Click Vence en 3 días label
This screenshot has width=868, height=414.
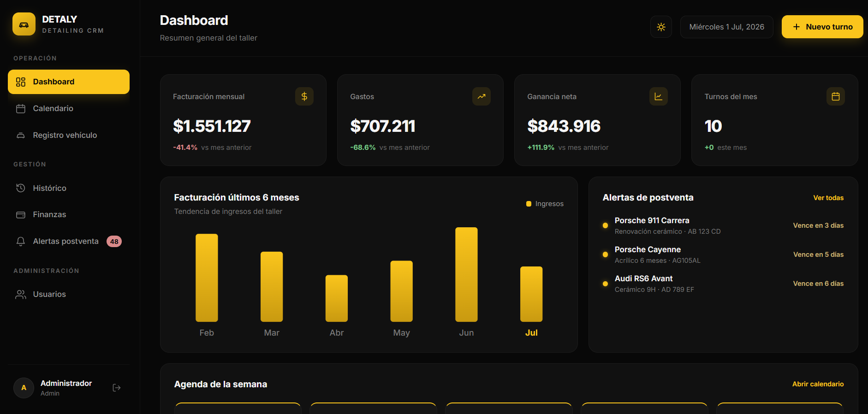(818, 225)
